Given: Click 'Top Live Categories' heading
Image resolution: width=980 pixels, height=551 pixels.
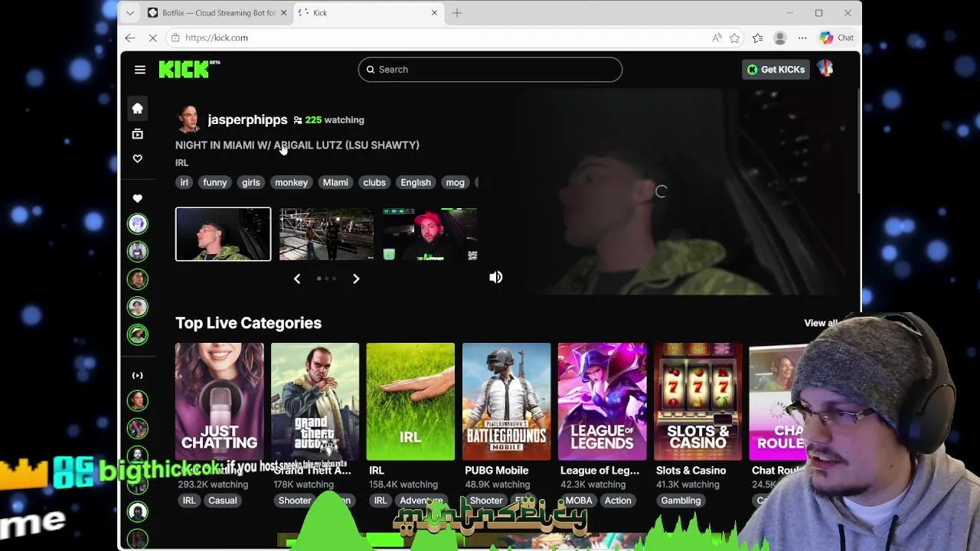Looking at the screenshot, I should pyautogui.click(x=248, y=323).
